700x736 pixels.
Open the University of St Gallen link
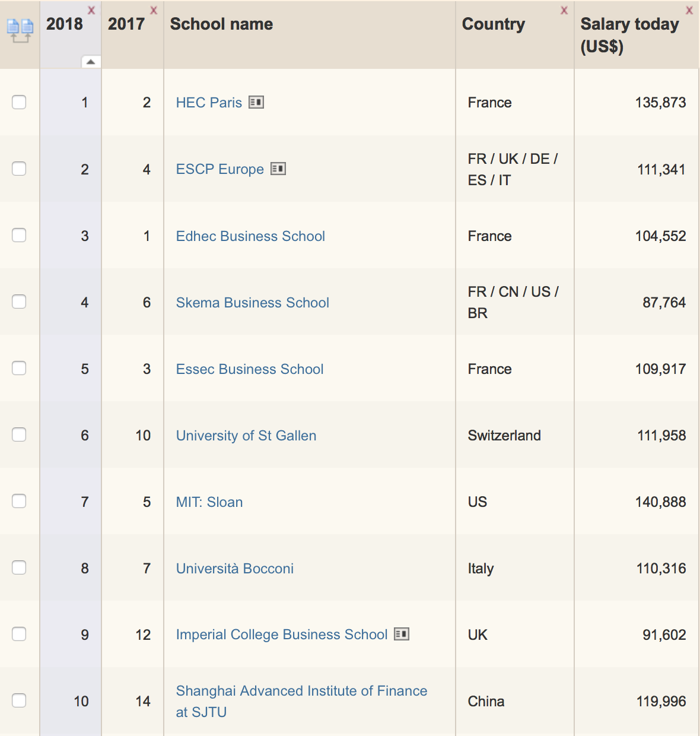coord(246,435)
